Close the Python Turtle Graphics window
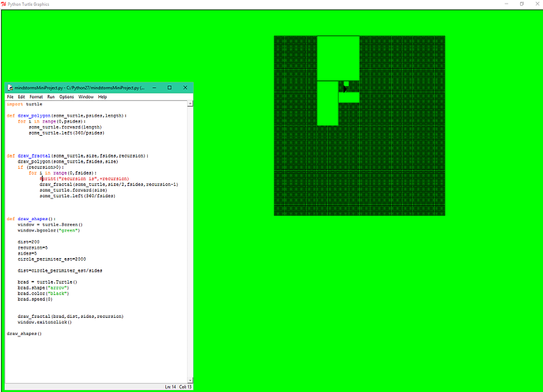The image size is (543, 392). 536,4
